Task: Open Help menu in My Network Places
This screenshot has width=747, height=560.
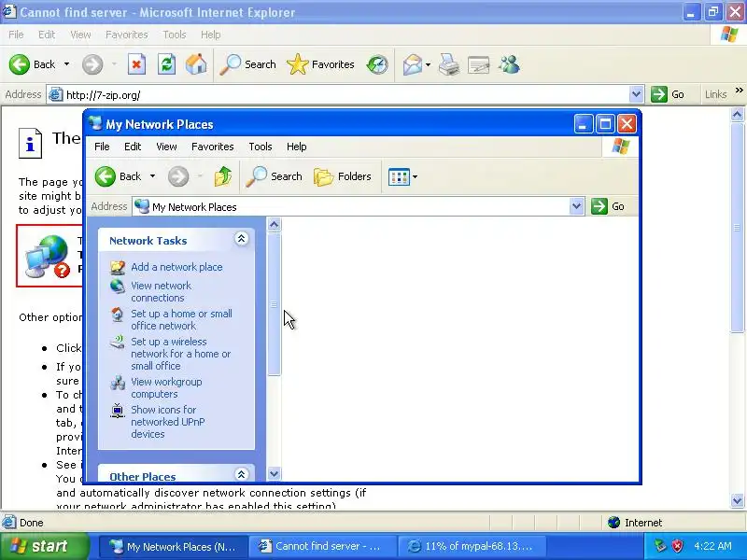Action: tap(296, 147)
